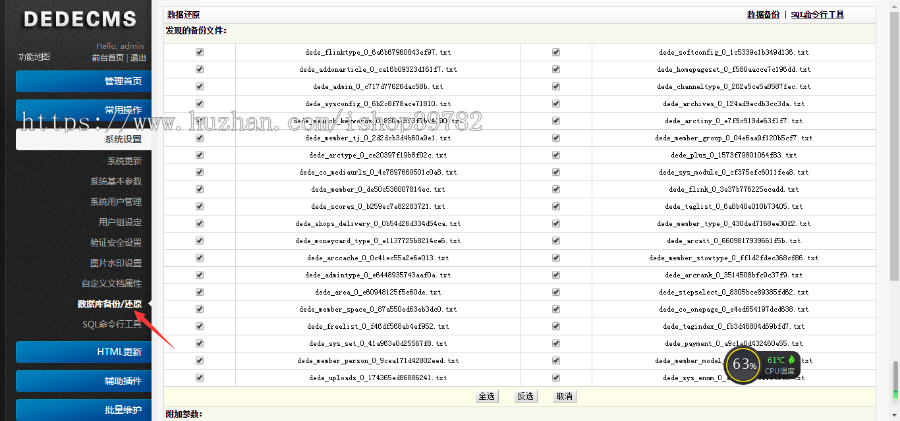The width and height of the screenshot is (900, 421).
Task: Uncheck the dede_addonarticle backup file checkbox
Action: tap(199, 69)
